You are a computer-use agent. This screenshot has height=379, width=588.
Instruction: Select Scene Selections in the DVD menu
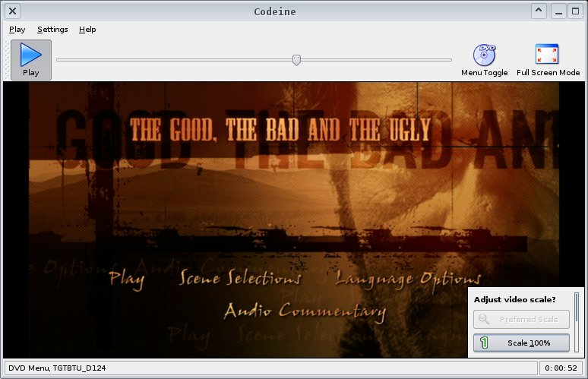tap(240, 278)
